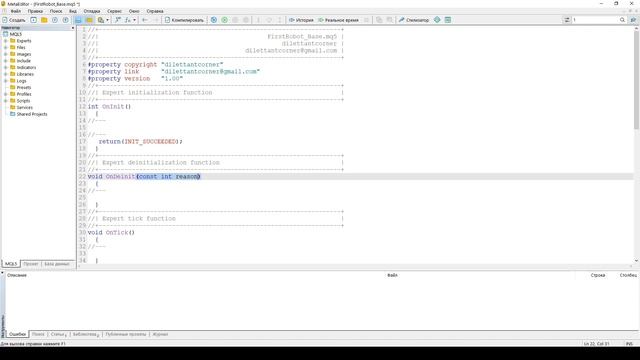Viewport: 640px width, 360px height.
Task: Click the История profiling button
Action: pyautogui.click(x=301, y=20)
